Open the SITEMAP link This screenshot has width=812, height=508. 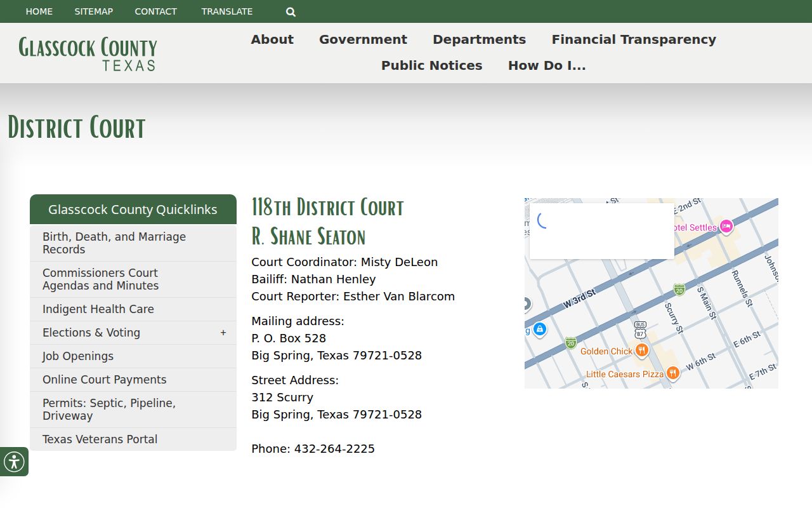pos(94,11)
